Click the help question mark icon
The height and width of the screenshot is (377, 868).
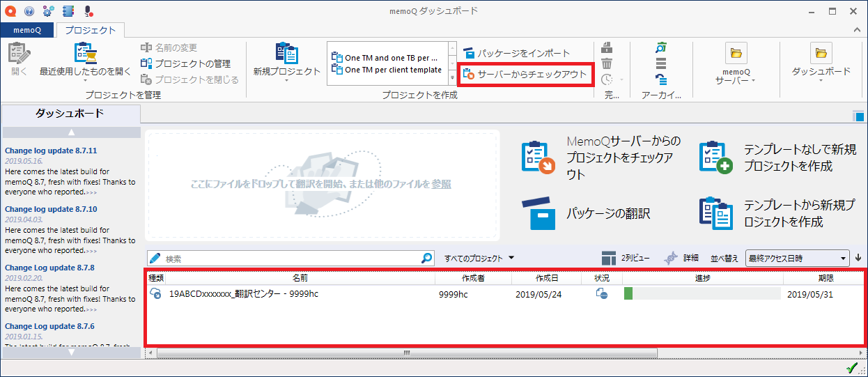point(29,11)
